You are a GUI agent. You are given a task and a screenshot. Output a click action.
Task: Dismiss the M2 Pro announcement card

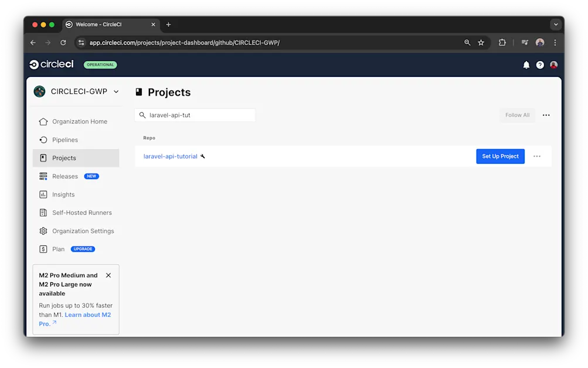pos(108,275)
